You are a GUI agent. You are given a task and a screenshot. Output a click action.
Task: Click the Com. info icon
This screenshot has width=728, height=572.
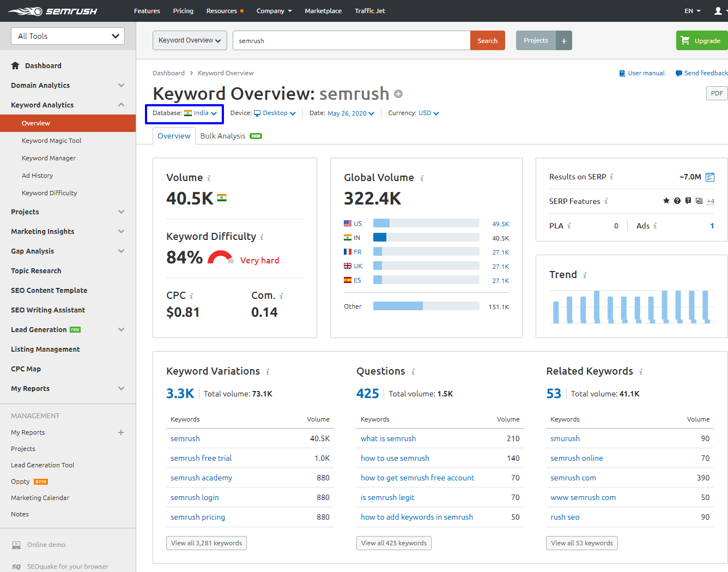click(x=281, y=296)
